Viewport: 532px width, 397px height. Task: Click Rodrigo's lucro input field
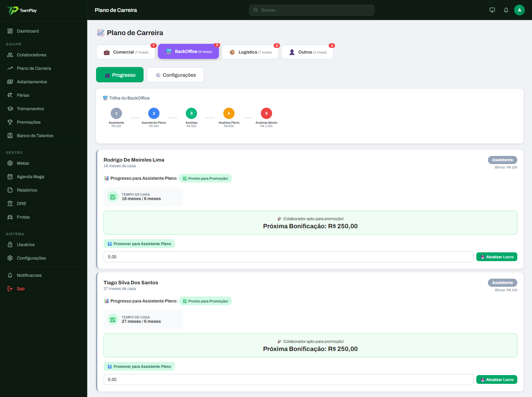[288, 257]
